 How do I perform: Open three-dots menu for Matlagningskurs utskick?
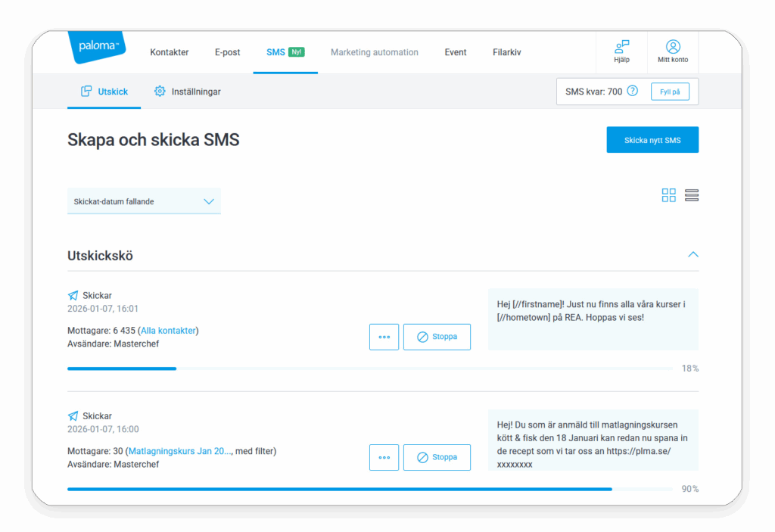click(384, 457)
